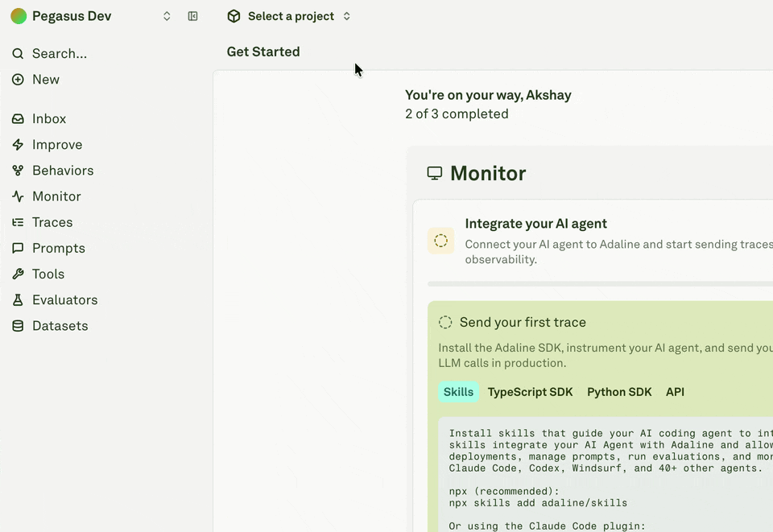Collapse the sidebar panel icon
Viewport: 773px width, 532px height.
click(x=192, y=16)
